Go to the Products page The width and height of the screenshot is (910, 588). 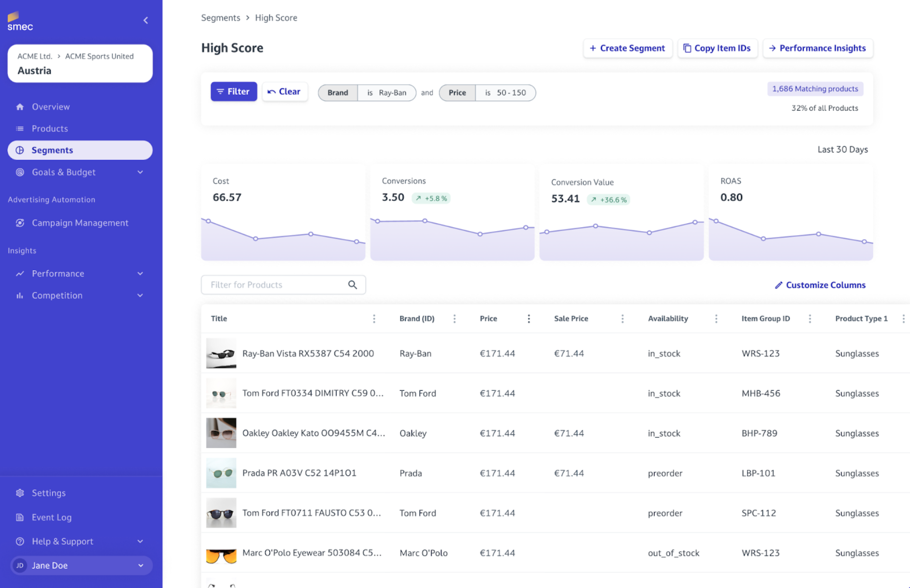[x=50, y=128]
